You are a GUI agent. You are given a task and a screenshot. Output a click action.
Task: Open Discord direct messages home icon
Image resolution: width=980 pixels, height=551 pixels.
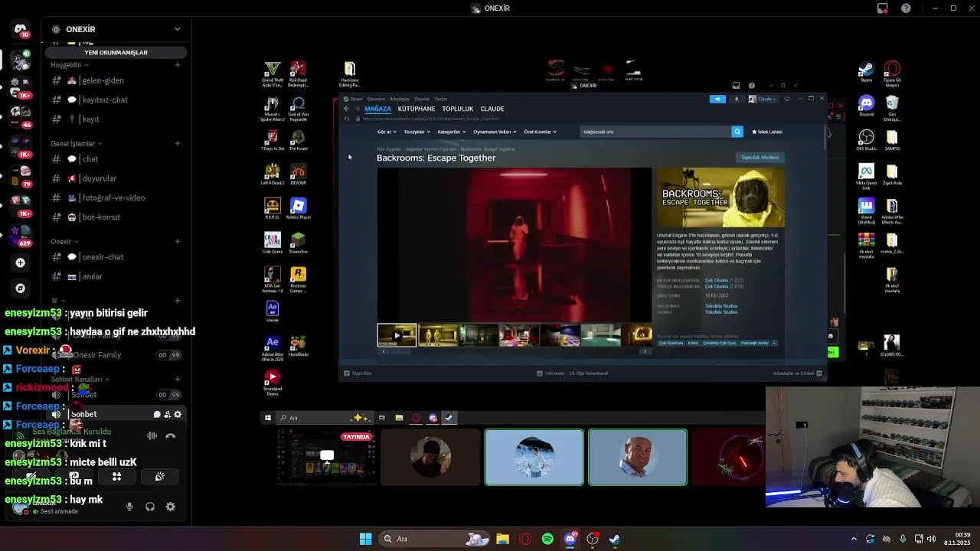tap(20, 30)
